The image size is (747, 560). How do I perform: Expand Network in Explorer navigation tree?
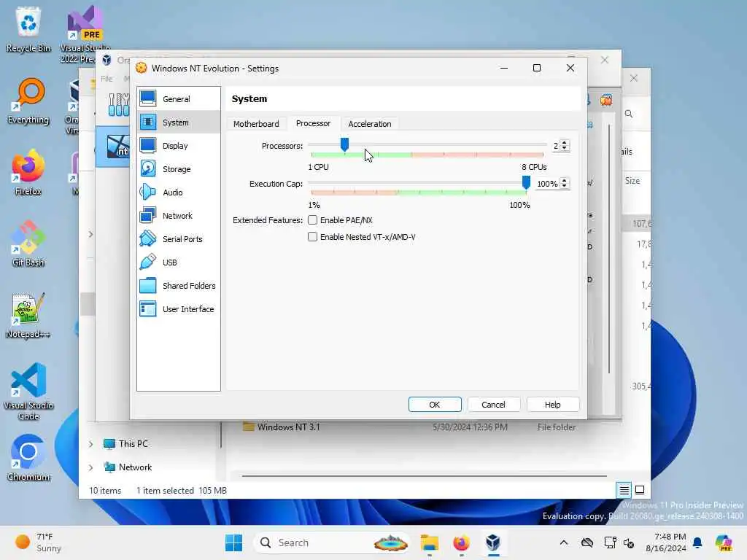[x=90, y=467]
